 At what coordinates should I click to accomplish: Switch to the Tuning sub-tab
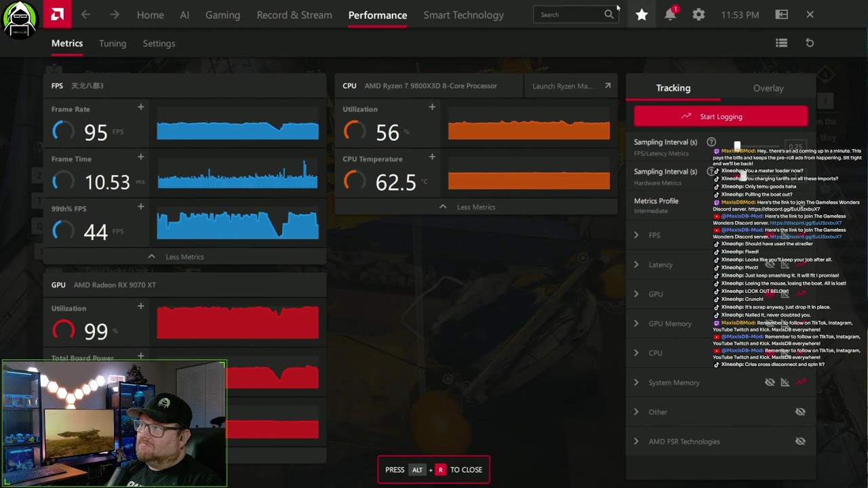click(113, 43)
